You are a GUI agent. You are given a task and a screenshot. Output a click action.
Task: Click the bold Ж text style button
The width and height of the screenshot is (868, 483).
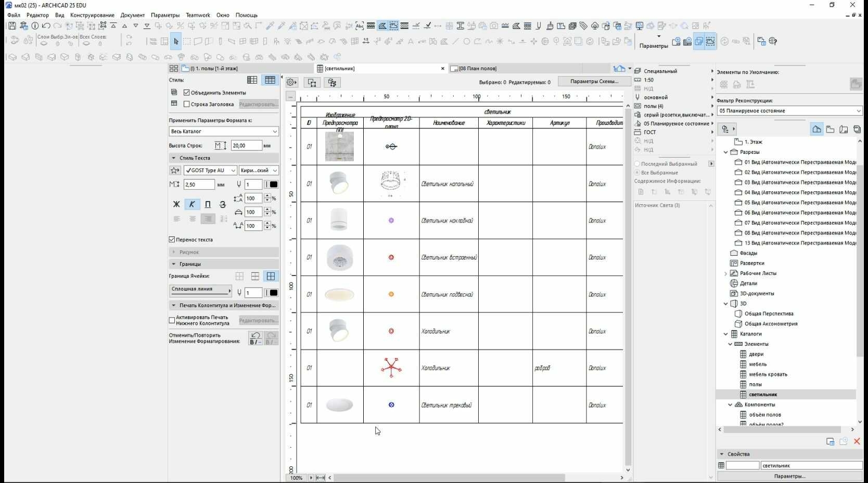tap(176, 204)
